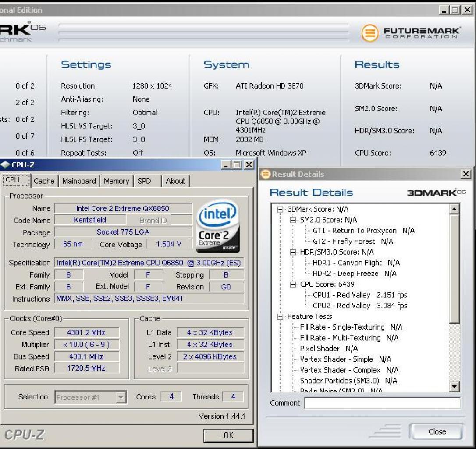Maximize the 3DMark06 main window
Image resolution: width=476 pixels, height=449 pixels.
455,10
